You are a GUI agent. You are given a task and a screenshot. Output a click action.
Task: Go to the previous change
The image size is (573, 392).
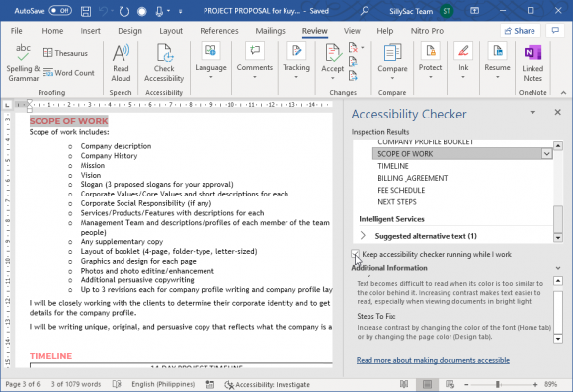click(x=353, y=62)
